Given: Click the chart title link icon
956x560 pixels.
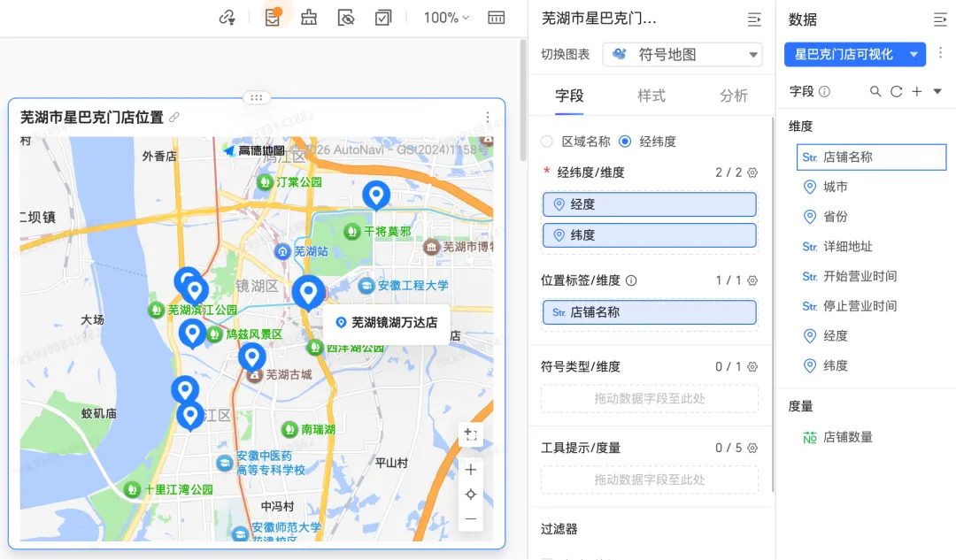Looking at the screenshot, I should 174,117.
